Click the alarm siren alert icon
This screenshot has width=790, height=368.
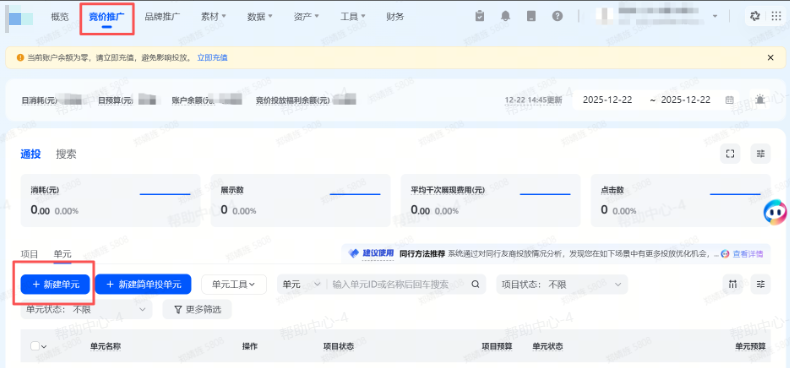(760, 100)
